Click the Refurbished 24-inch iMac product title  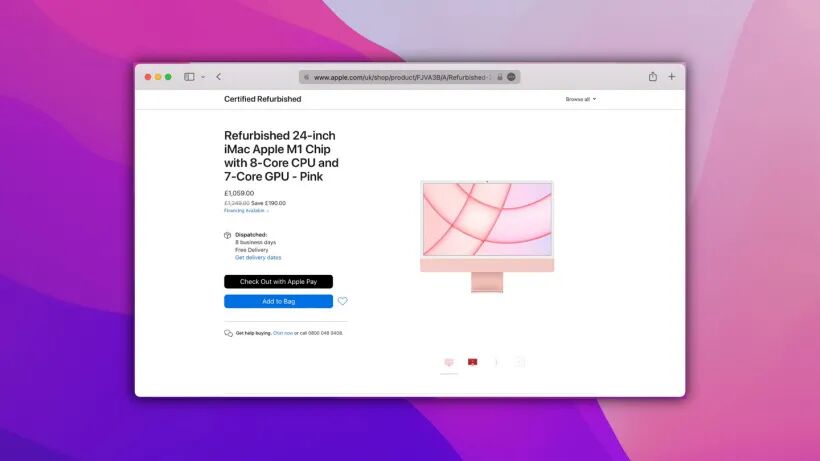281,156
